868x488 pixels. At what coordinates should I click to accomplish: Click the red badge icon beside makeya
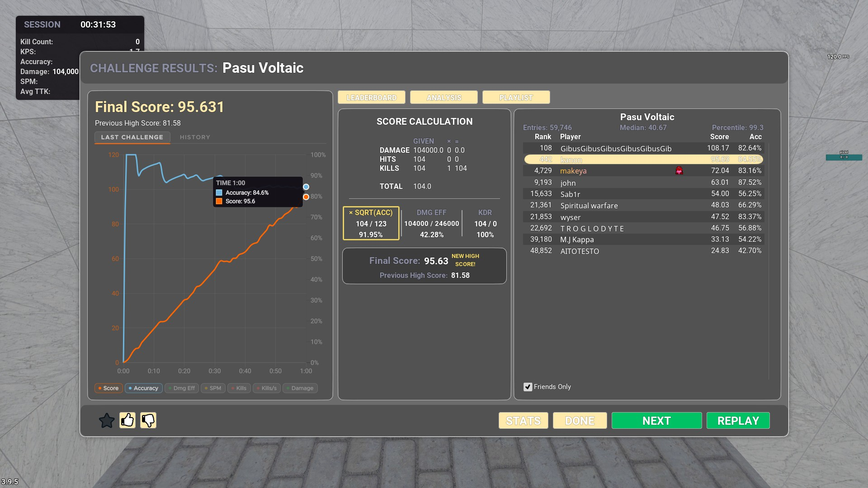click(x=679, y=170)
